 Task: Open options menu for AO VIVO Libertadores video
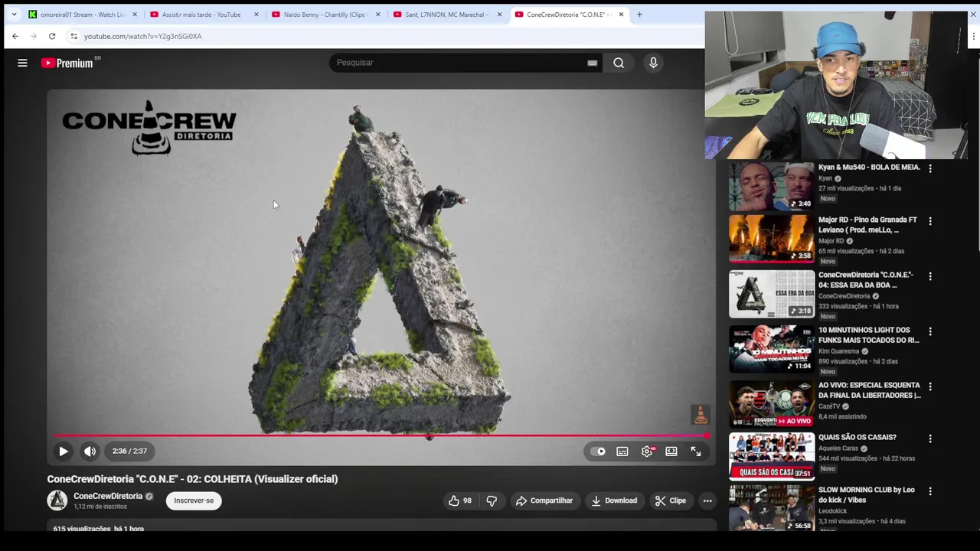[930, 386]
